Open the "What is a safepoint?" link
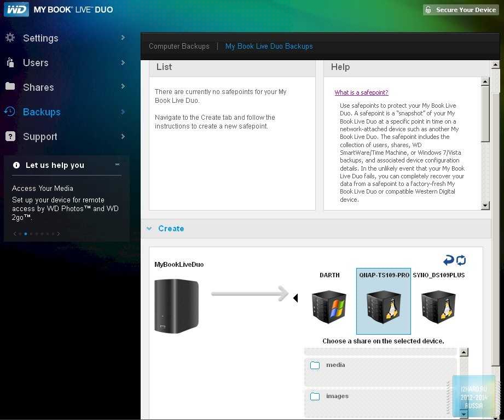Viewport: 504px width, 420px height. click(361, 93)
